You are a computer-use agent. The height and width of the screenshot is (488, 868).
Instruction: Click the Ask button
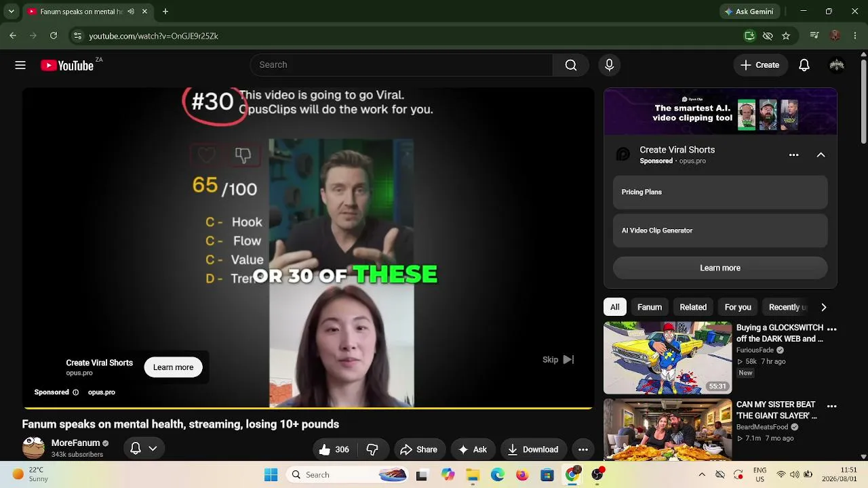point(472,449)
